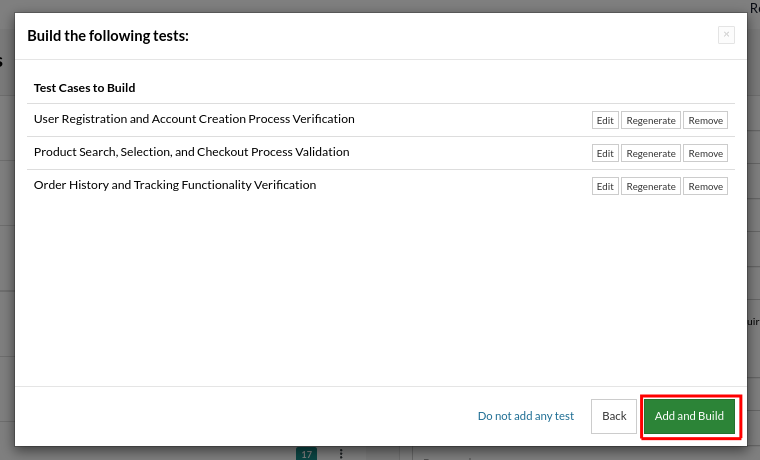Edit the Order History test case
Viewport: 760px width, 460px height.
tap(605, 187)
